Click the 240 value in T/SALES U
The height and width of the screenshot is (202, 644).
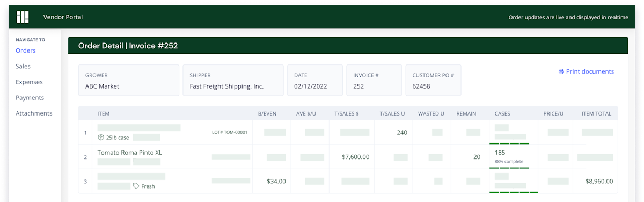(x=402, y=133)
